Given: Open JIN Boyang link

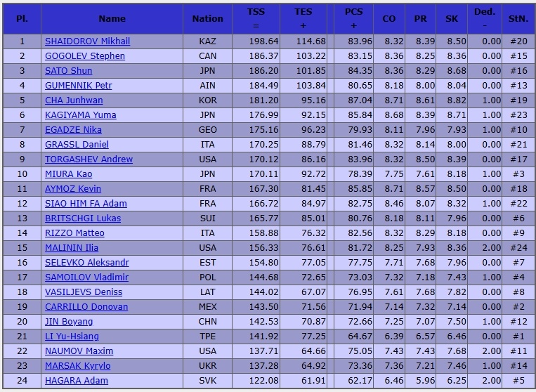Looking at the screenshot, I should pos(69,322).
